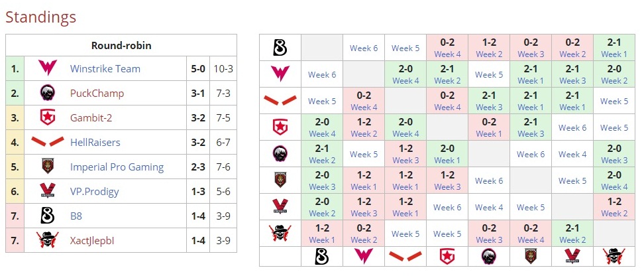Click the VP.Prodigy logo in the standings list
This screenshot has height=278, width=644.
click(x=48, y=191)
